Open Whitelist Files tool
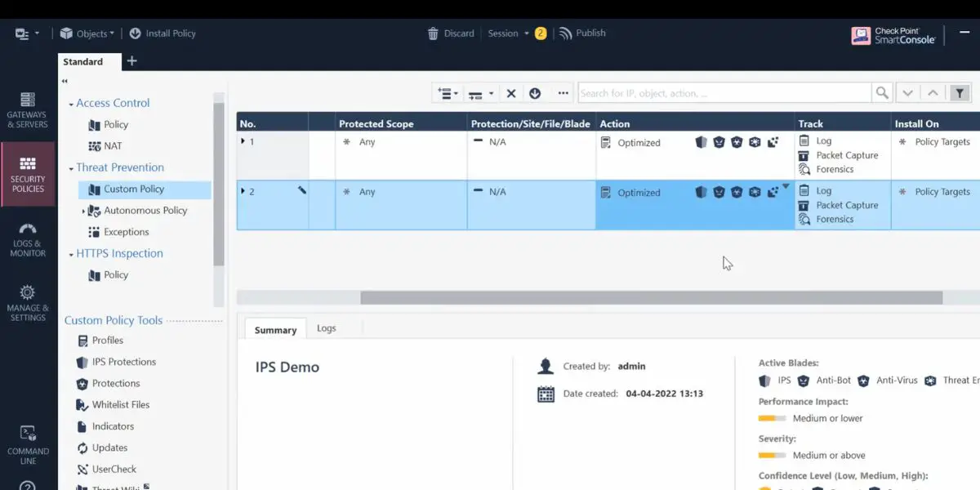This screenshot has width=980, height=490. [x=113, y=404]
